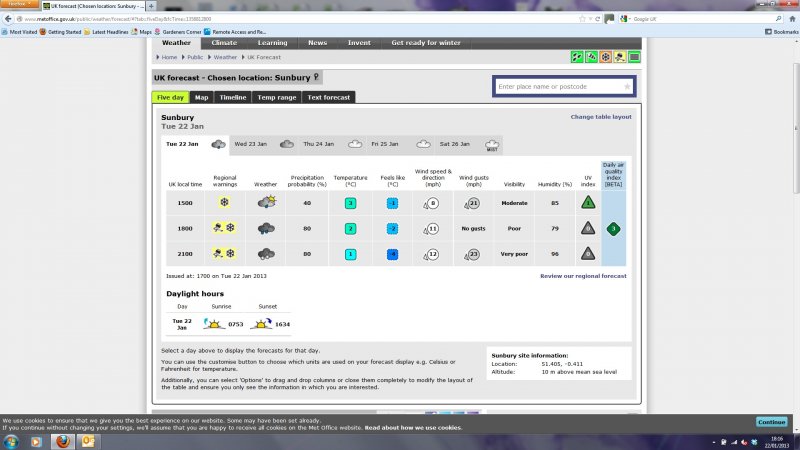The image size is (800, 450).
Task: Click the grey UV index triangle at 2100
Action: coord(588,254)
